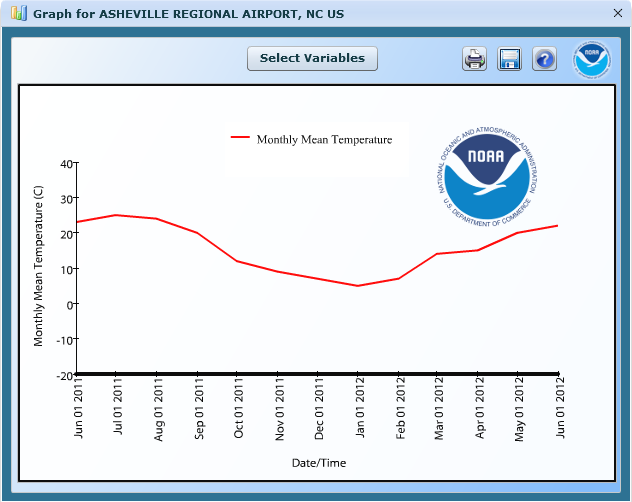Click the Feb 01 2012 axis label
Viewport: 632px width, 502px height.
point(400,408)
